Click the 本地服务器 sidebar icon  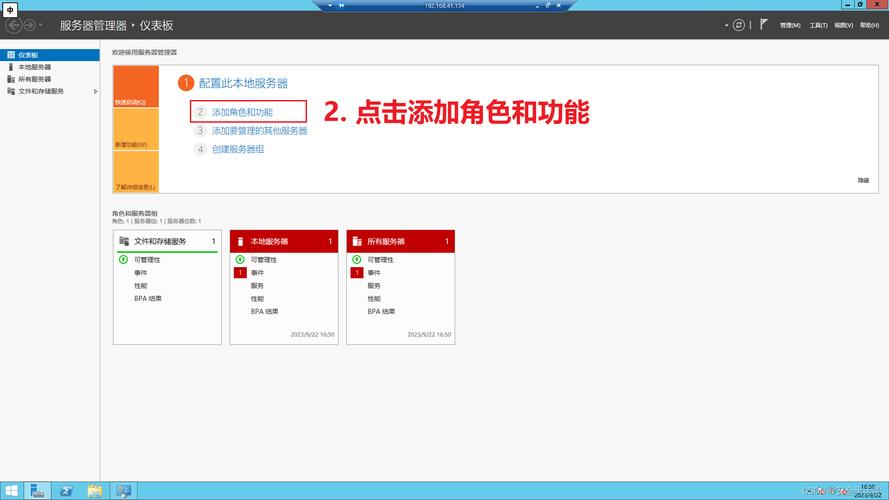pyautogui.click(x=11, y=67)
